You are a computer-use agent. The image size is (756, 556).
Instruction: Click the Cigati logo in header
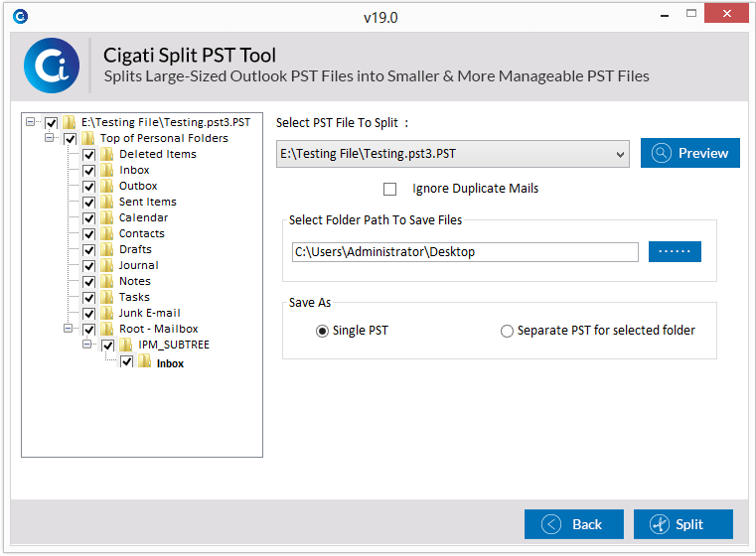click(x=52, y=66)
